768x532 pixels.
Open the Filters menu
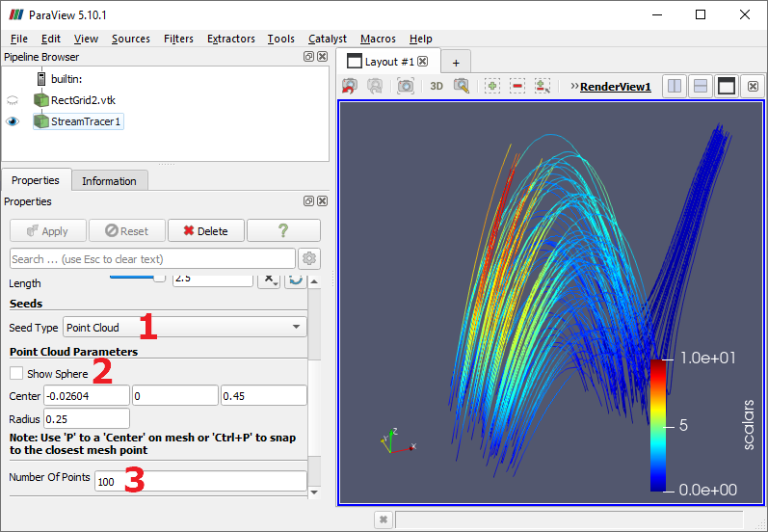(x=178, y=39)
